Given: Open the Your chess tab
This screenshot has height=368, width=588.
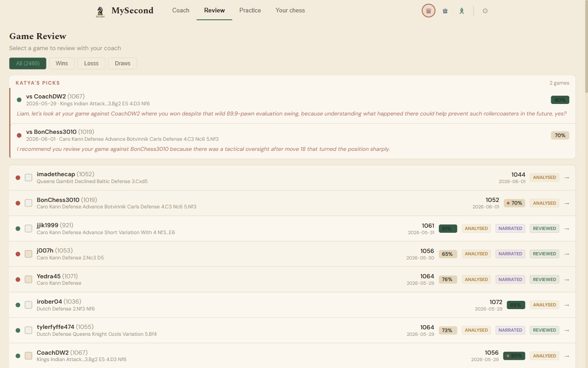Looking at the screenshot, I should [290, 10].
